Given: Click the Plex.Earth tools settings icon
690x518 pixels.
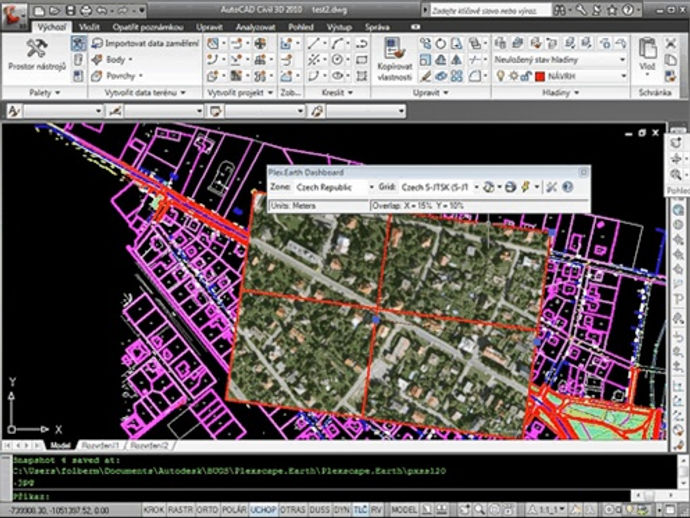Looking at the screenshot, I should tap(551, 187).
